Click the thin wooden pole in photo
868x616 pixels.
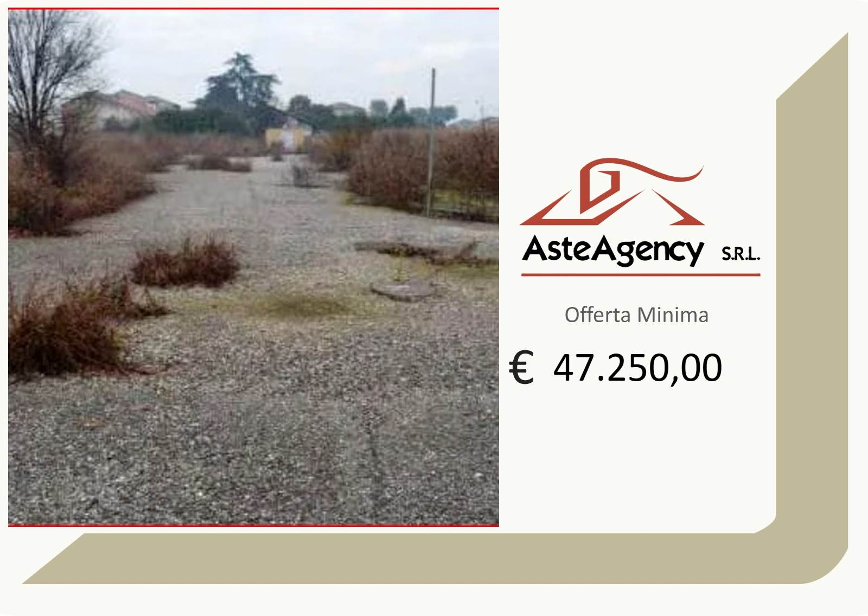coord(431,141)
